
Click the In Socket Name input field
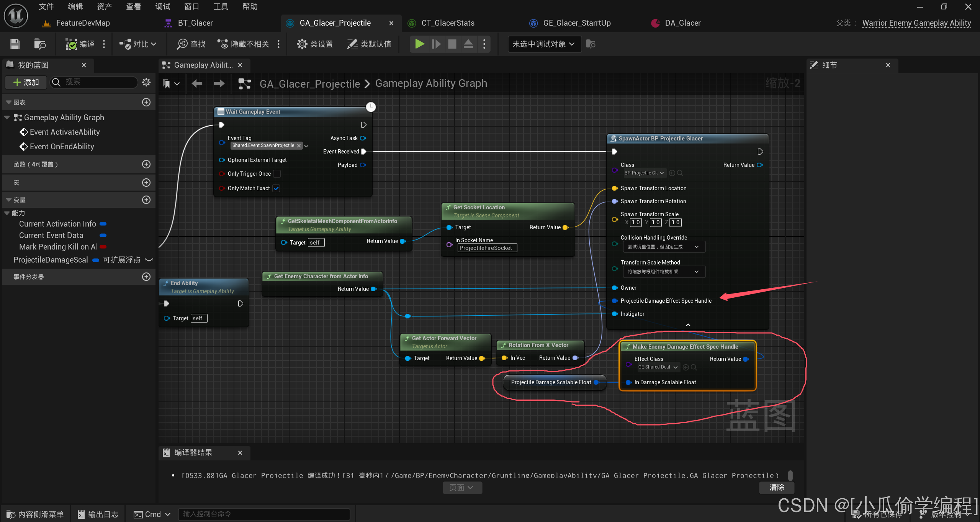pos(487,248)
